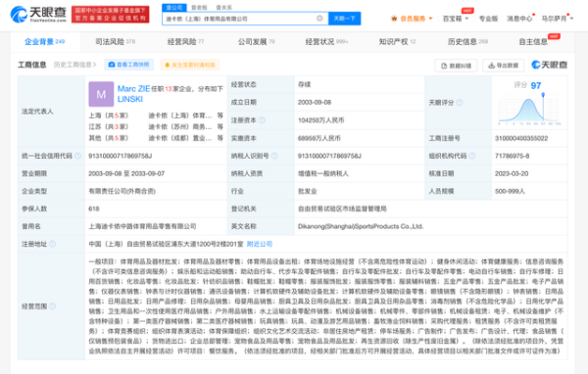This screenshot has width=588, height=374.
Task: Click the info icon next to 组织机构代码
Action: point(472,156)
